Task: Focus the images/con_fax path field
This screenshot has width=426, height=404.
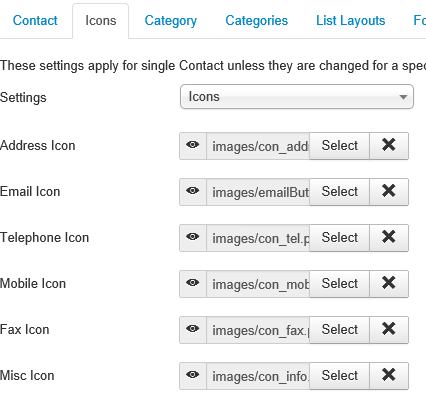Action: click(x=258, y=330)
